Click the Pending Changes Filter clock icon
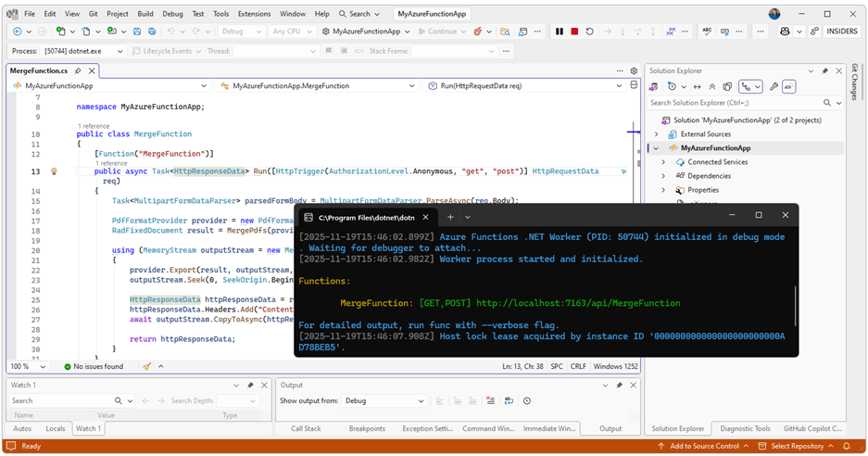The width and height of the screenshot is (868, 456). point(672,86)
